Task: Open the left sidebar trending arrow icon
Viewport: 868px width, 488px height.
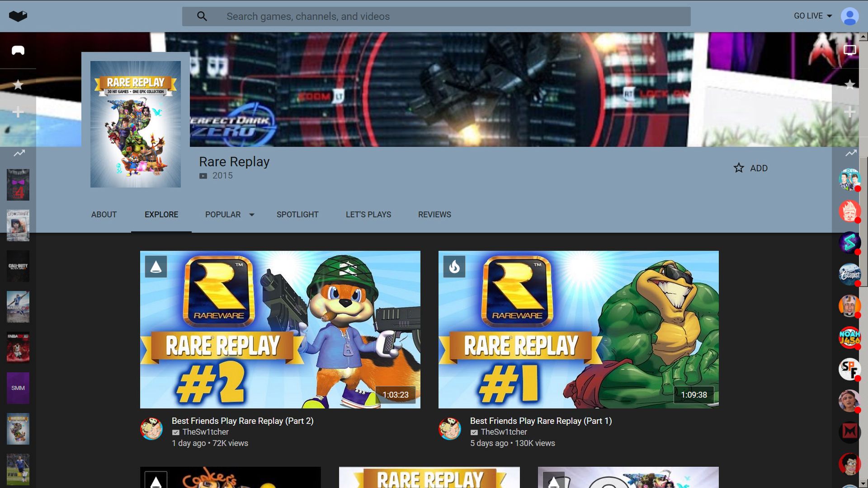Action: [19, 153]
